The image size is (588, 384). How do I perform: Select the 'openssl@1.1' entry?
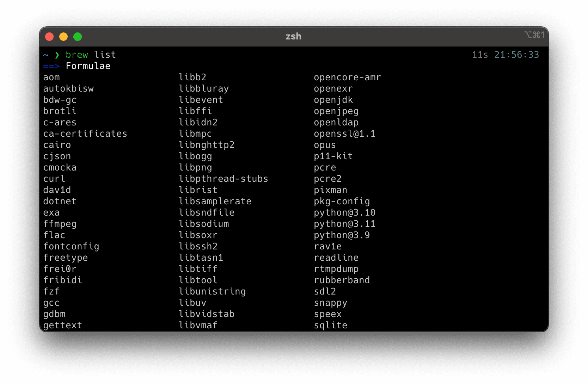click(345, 134)
